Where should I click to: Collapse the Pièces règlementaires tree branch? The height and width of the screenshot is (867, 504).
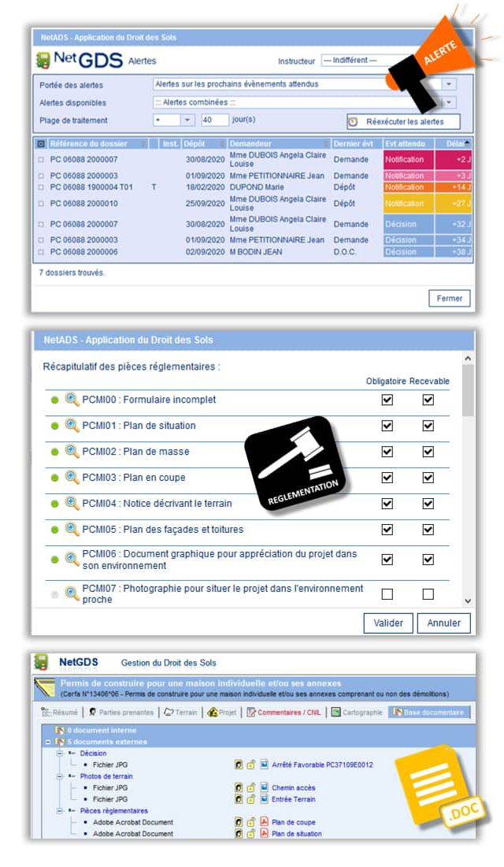point(60,810)
